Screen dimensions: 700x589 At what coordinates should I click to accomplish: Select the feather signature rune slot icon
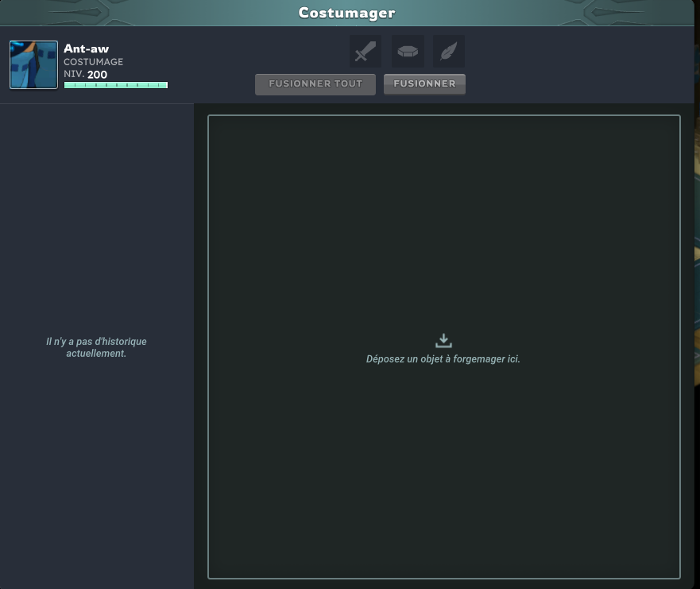tap(449, 52)
